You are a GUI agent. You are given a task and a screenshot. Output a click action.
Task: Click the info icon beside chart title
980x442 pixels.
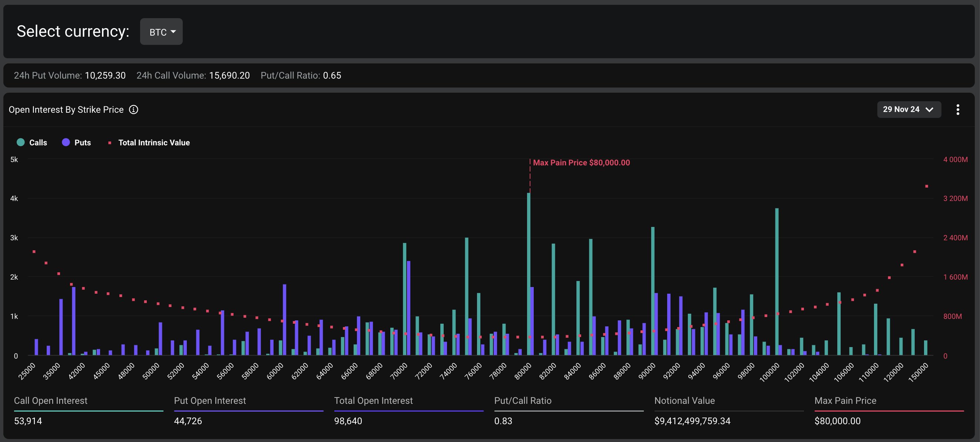[133, 110]
